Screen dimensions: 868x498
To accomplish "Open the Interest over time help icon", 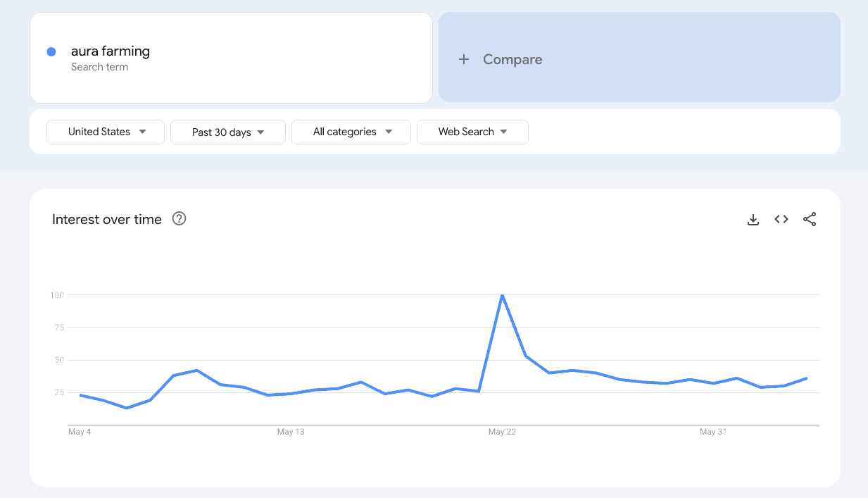I will click(180, 219).
